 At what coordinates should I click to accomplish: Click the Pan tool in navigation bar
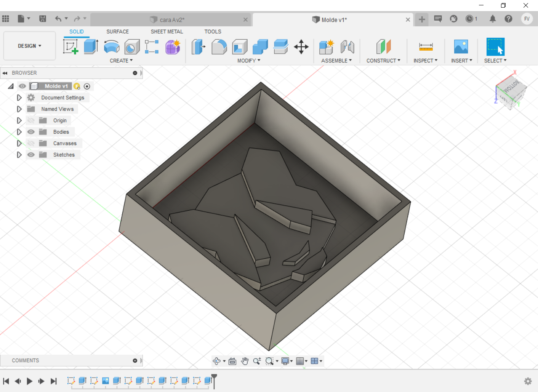click(x=245, y=361)
